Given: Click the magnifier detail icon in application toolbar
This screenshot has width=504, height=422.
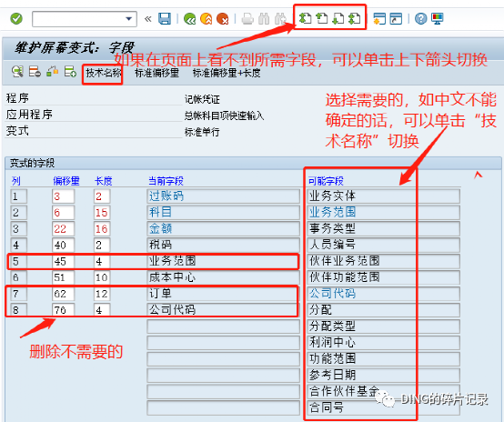Looking at the screenshot, I should [x=17, y=72].
